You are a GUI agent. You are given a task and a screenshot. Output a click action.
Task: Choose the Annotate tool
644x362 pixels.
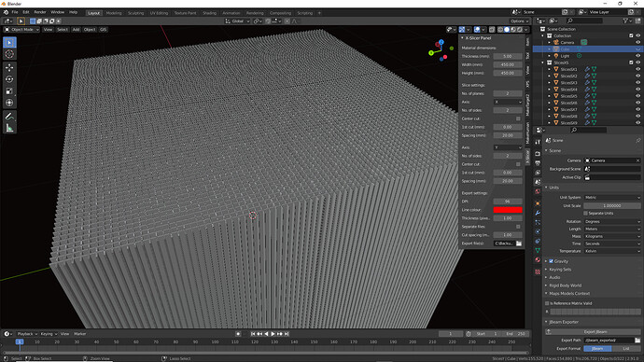click(9, 116)
